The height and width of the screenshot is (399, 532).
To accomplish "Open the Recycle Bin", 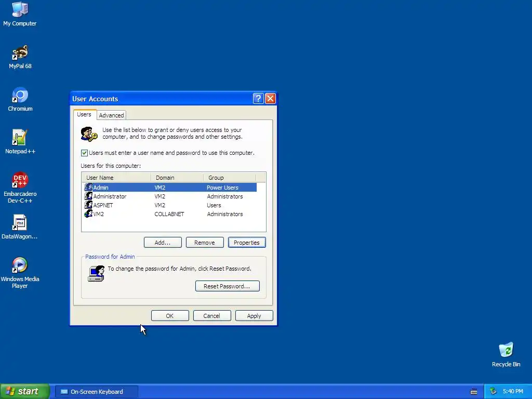I will click(506, 355).
